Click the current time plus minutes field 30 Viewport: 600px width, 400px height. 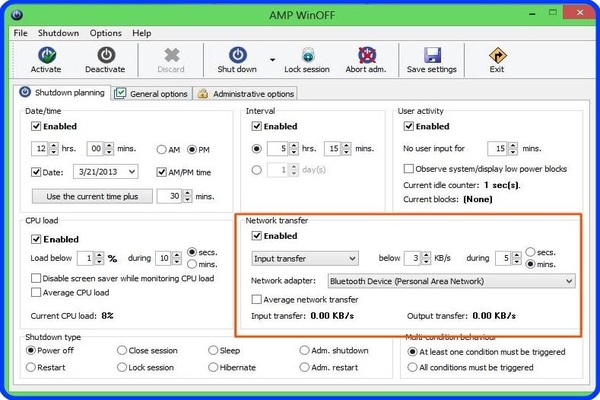pyautogui.click(x=170, y=196)
